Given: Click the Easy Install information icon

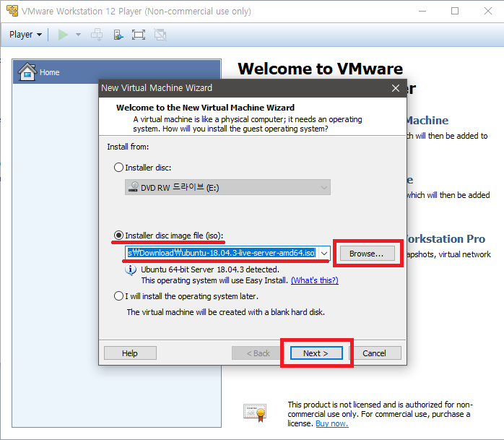Looking at the screenshot, I should [131, 269].
